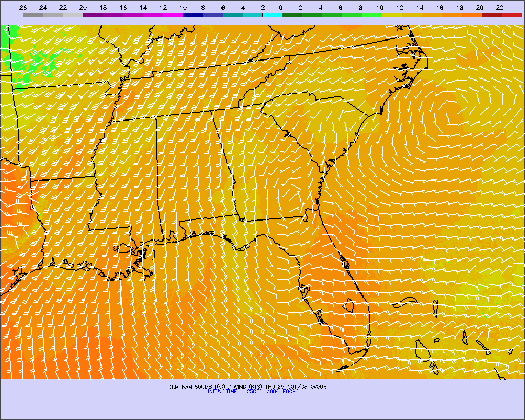This screenshot has height=420, width=525.
Task: Click the -26 legend label
Action: [21, 7]
